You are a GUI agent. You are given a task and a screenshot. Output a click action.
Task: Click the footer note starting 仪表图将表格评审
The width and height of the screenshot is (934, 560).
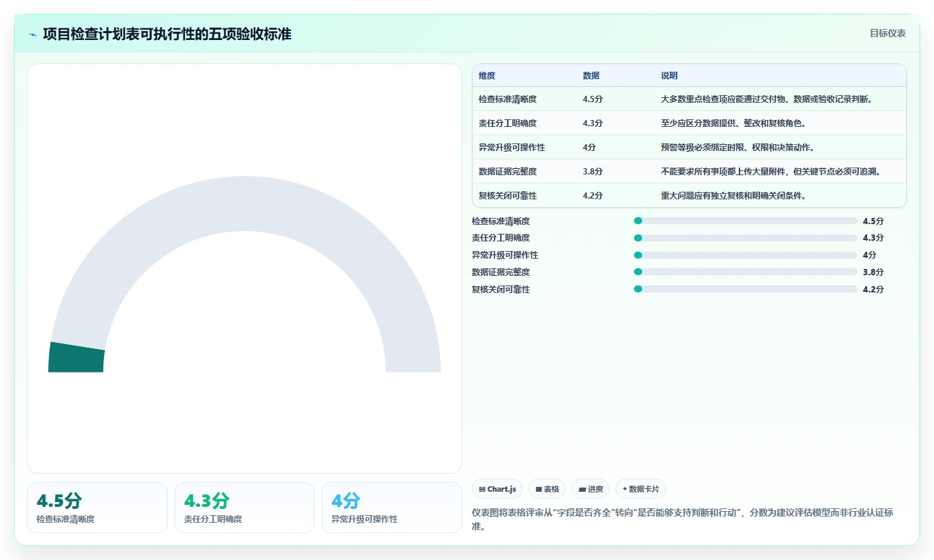683,519
